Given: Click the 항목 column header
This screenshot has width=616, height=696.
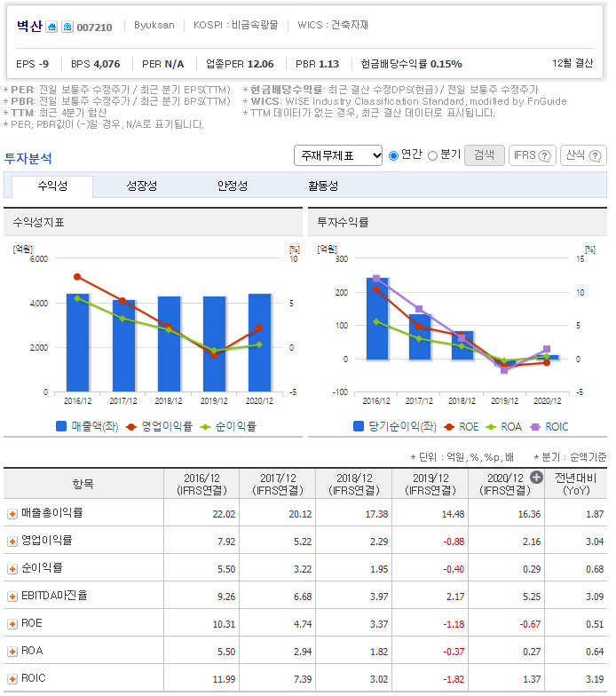Looking at the screenshot, I should (83, 484).
